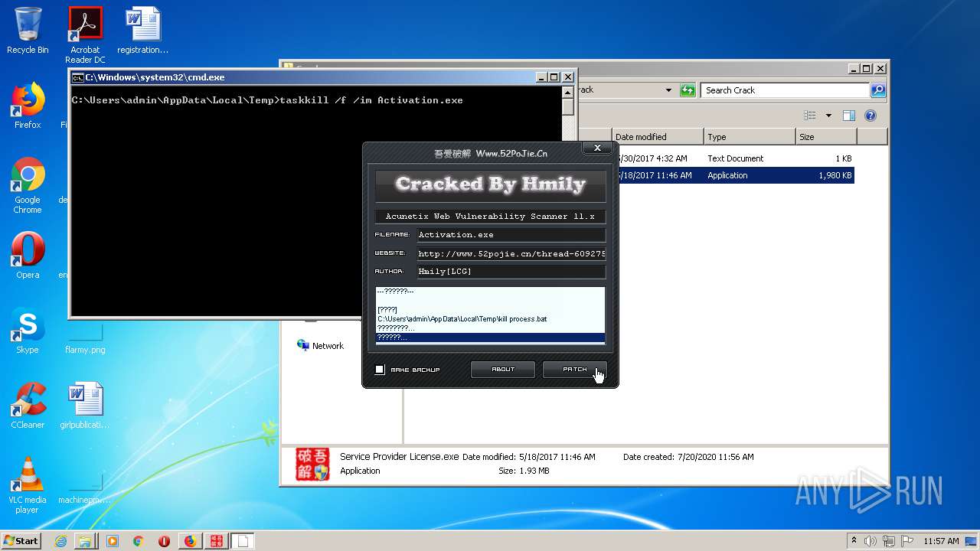This screenshot has width=980, height=551.
Task: Click the Filename field showing Activation.exe
Action: coord(511,235)
